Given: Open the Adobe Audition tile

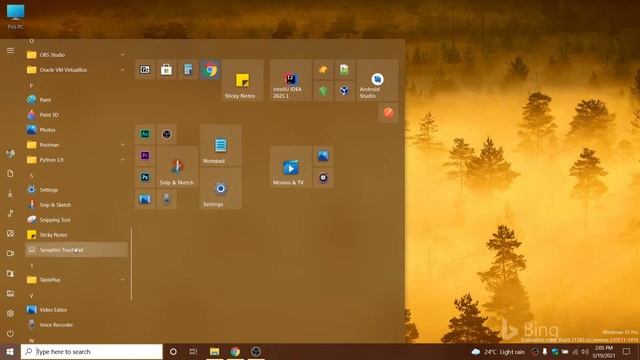Looking at the screenshot, I should [x=145, y=134].
